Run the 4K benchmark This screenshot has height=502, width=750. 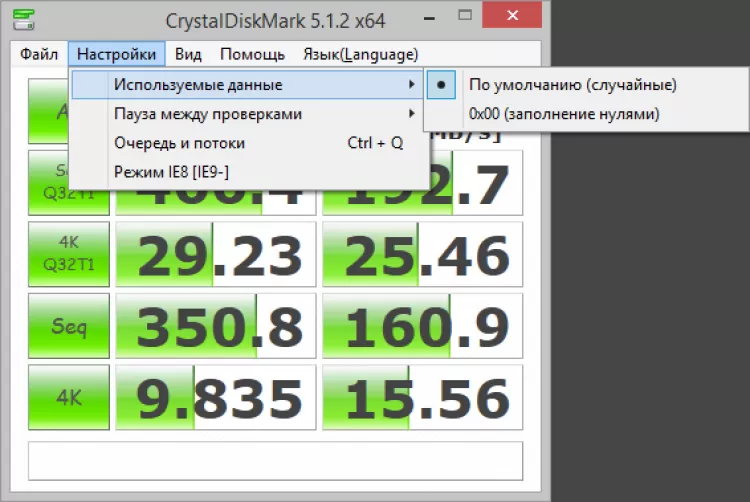click(x=69, y=397)
